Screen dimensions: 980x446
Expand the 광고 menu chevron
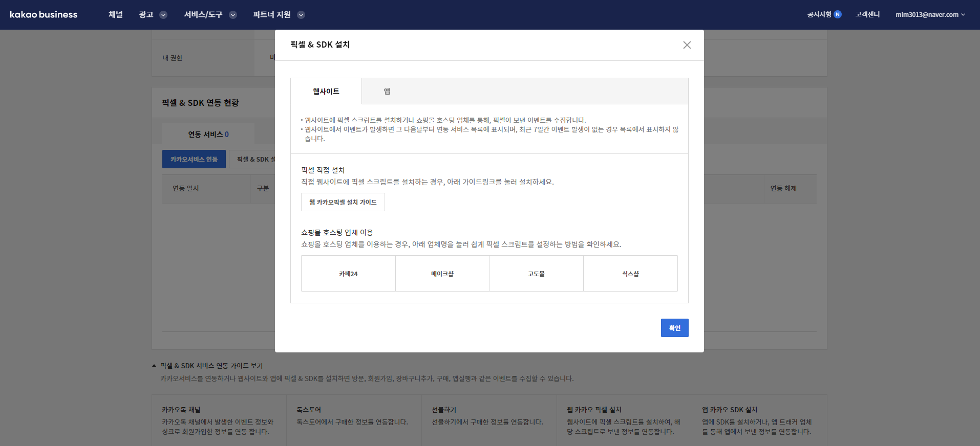click(163, 15)
